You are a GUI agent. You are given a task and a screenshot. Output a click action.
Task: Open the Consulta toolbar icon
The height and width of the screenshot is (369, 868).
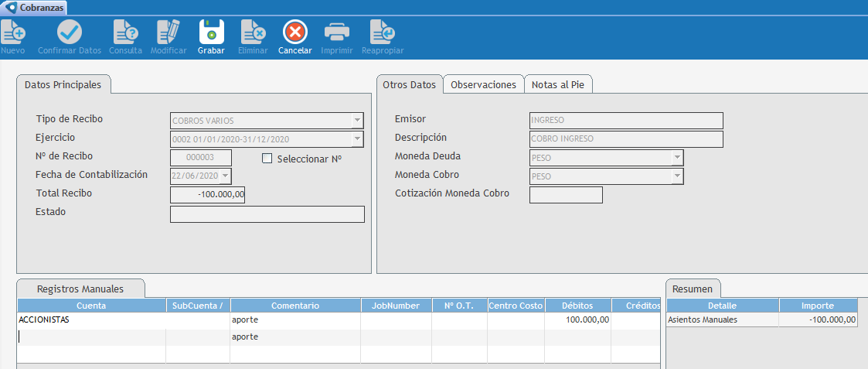pyautogui.click(x=125, y=32)
